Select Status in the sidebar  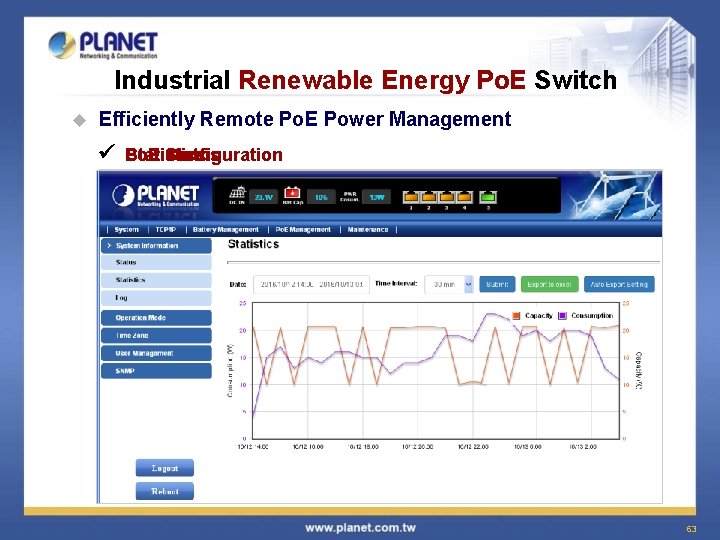[156, 263]
